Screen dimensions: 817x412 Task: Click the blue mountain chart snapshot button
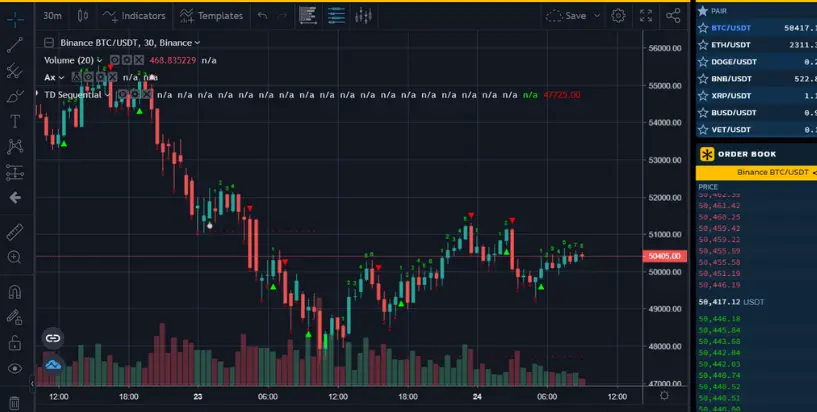53,365
